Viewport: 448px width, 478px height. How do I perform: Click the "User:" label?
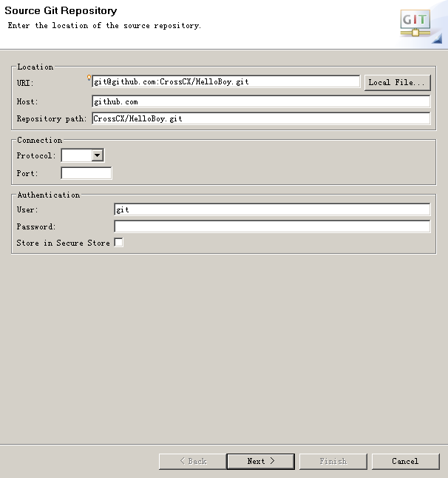point(27,210)
